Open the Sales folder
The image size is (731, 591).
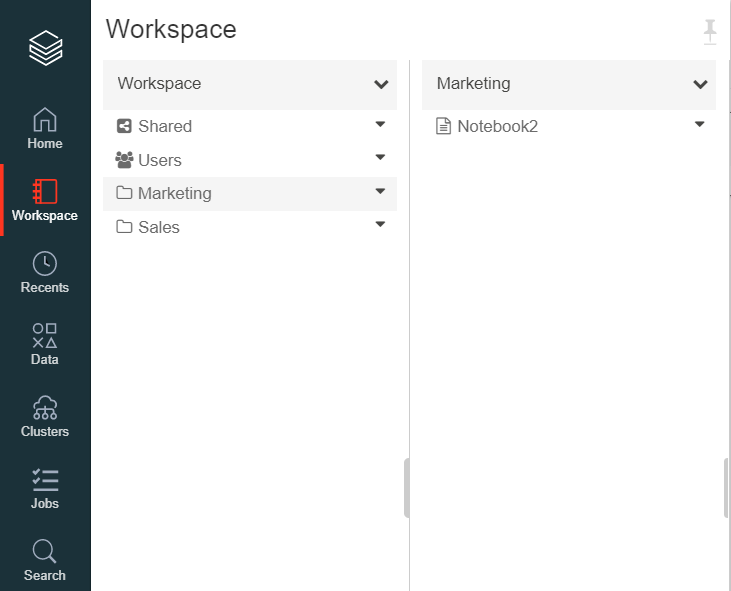[x=158, y=227]
